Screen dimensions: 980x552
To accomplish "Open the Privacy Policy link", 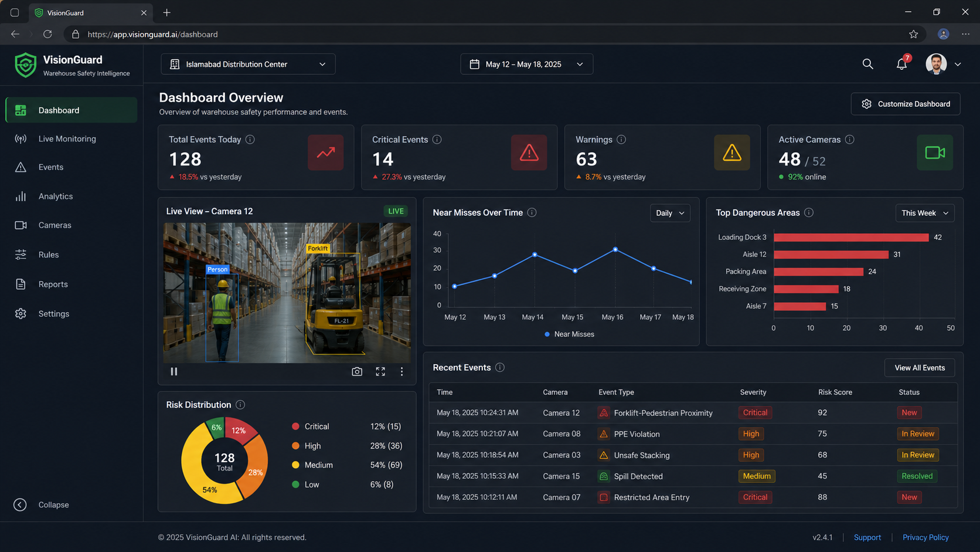I will point(925,537).
